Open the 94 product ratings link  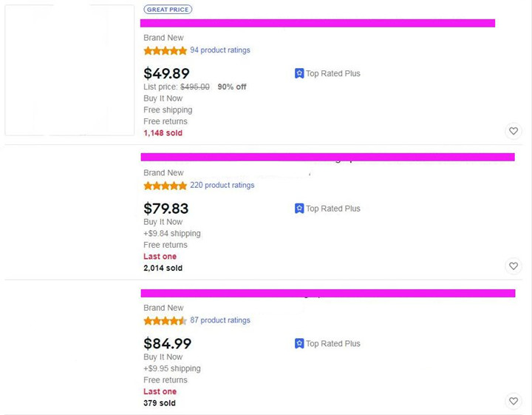pyautogui.click(x=220, y=50)
